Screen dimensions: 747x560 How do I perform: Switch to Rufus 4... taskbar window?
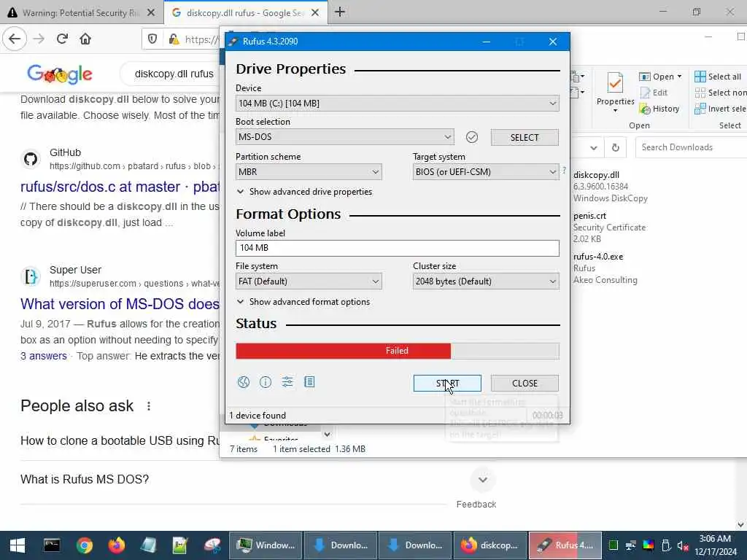(x=565, y=545)
